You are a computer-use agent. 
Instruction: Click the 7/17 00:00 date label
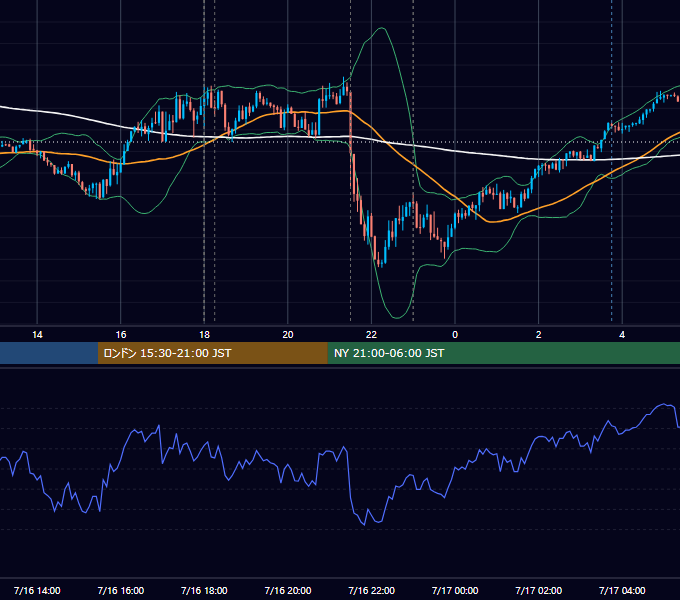pyautogui.click(x=455, y=590)
